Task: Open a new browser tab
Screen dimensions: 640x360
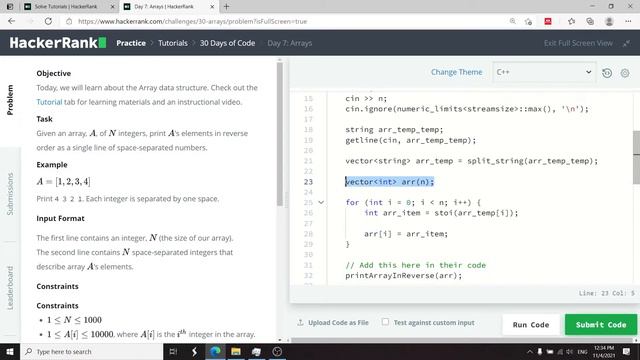Action: tap(227, 7)
